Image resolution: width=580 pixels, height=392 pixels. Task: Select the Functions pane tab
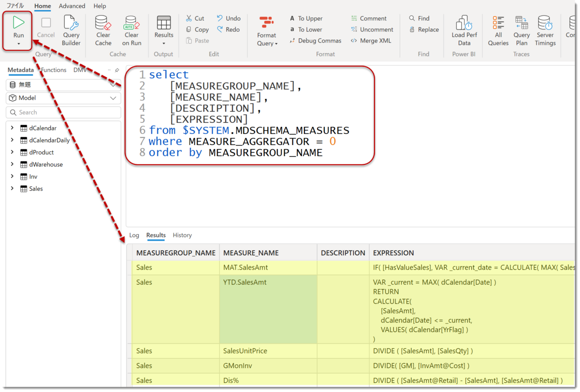[x=54, y=70]
